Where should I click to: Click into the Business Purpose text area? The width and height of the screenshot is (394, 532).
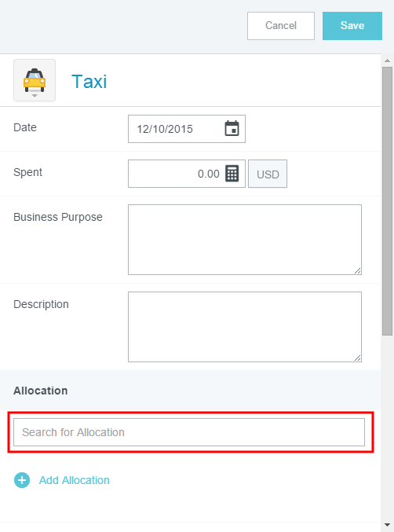click(245, 240)
